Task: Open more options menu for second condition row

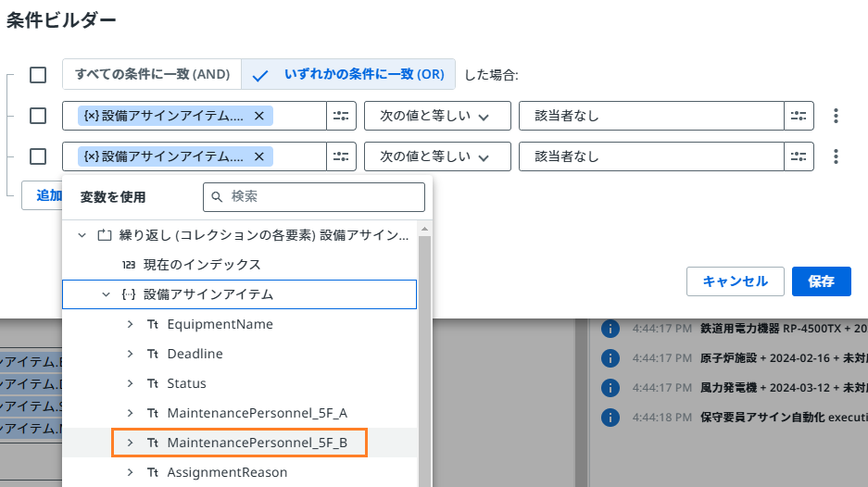Action: pos(836,156)
